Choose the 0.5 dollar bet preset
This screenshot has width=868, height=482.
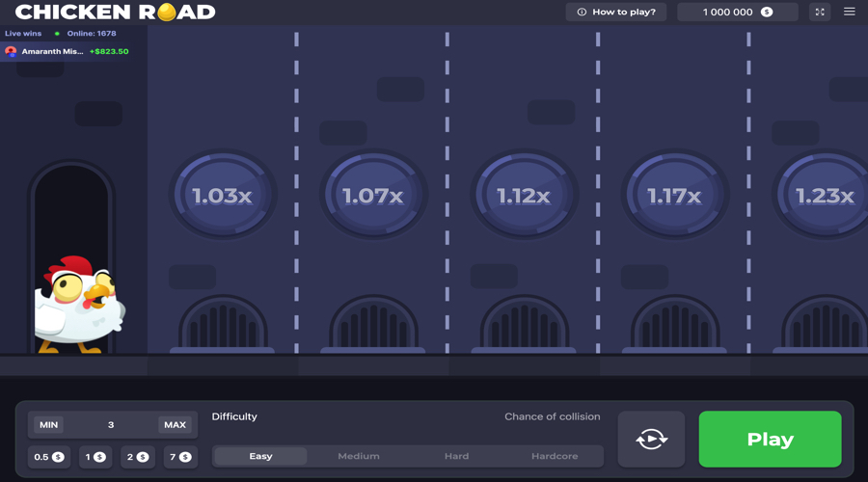coord(49,457)
